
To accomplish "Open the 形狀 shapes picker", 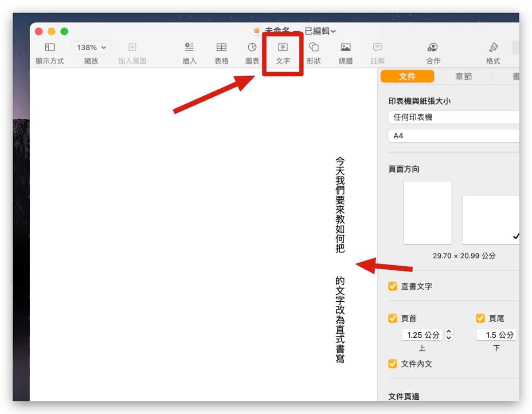I will point(314,47).
